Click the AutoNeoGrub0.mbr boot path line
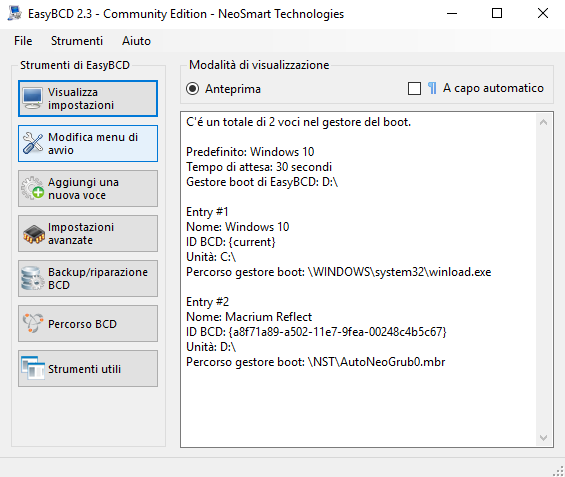The width and height of the screenshot is (565, 477). [x=315, y=362]
